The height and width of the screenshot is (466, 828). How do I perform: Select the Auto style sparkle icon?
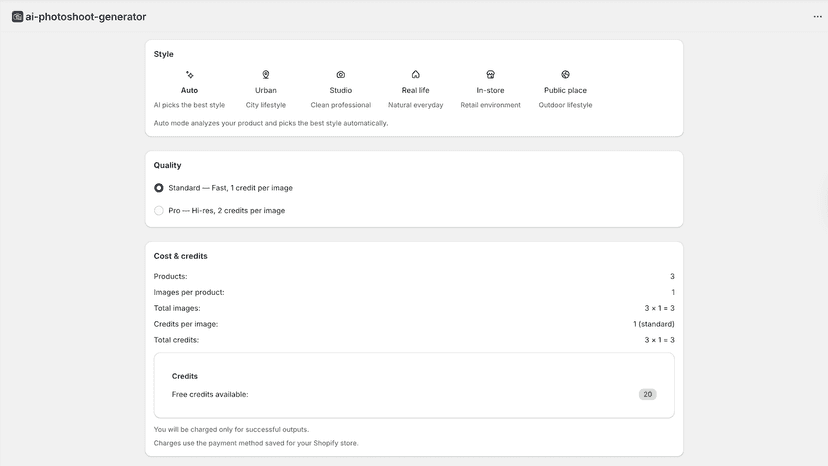point(190,74)
